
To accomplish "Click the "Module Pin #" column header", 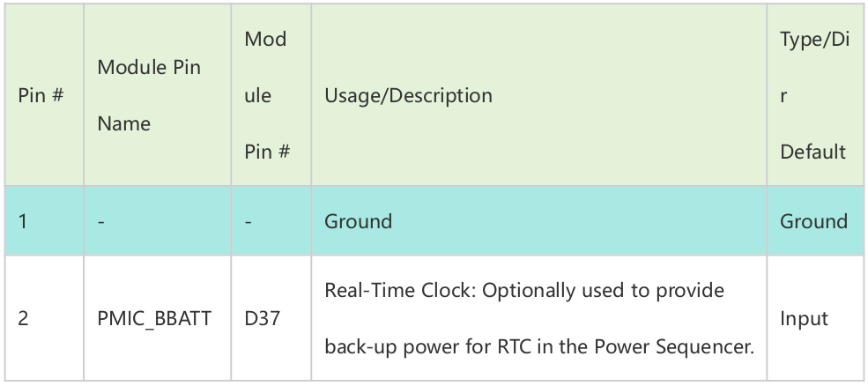I will coord(267,95).
